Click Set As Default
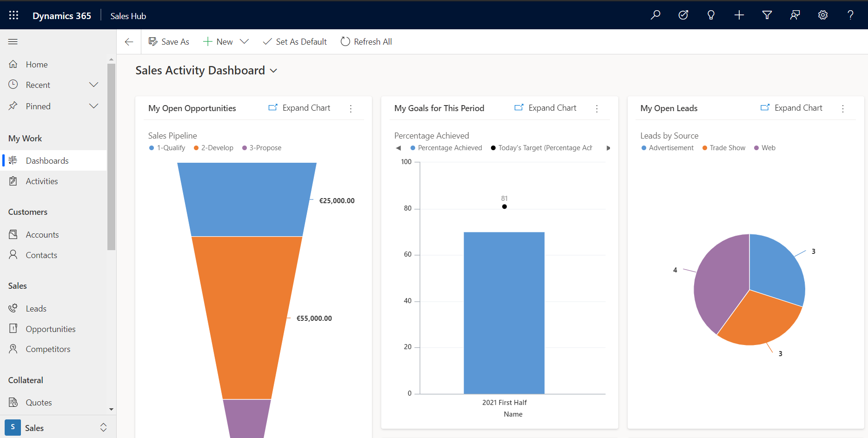This screenshot has height=438, width=868. (x=295, y=42)
